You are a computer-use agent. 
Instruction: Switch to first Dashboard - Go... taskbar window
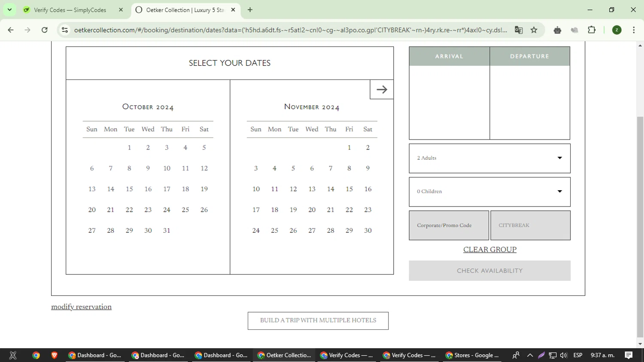(x=95, y=355)
